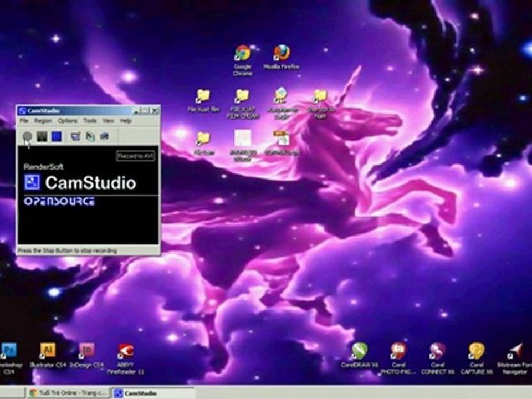The height and width of the screenshot is (399, 532).
Task: Click the CamStudio logo icon in the banner
Action: point(32,182)
